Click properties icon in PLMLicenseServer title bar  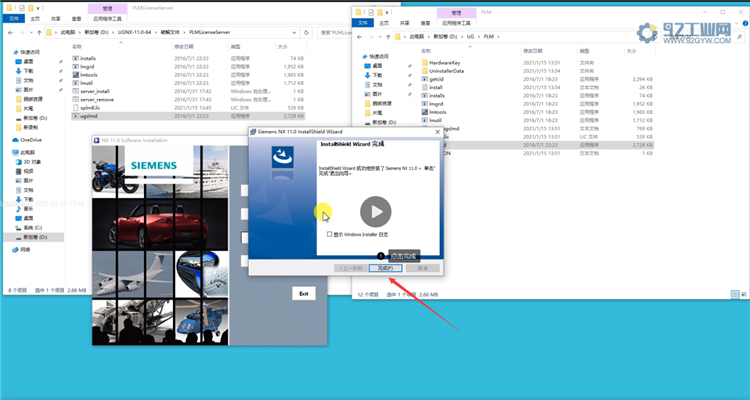tap(22, 8)
